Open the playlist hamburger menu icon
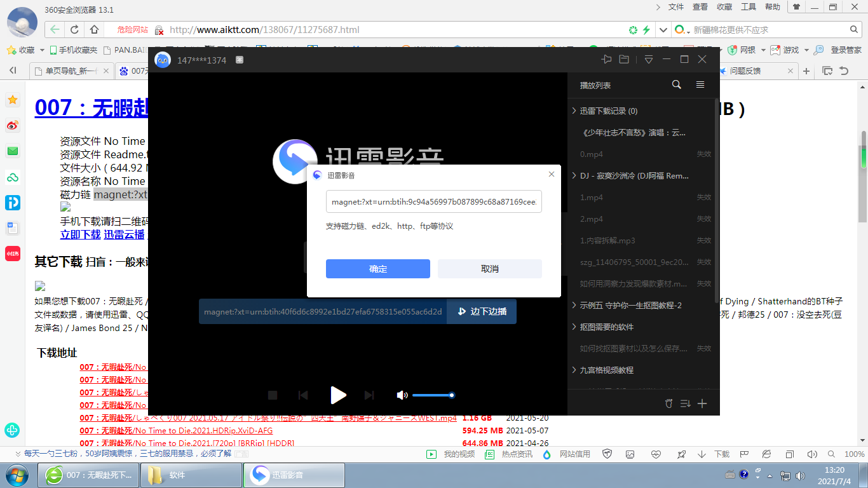This screenshot has width=868, height=488. (x=700, y=84)
